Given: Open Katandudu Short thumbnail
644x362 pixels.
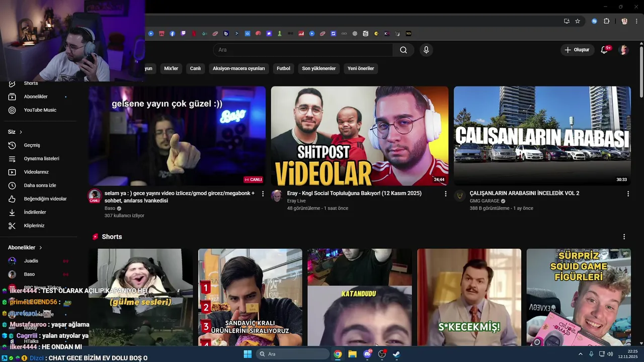Looking at the screenshot, I should [360, 297].
